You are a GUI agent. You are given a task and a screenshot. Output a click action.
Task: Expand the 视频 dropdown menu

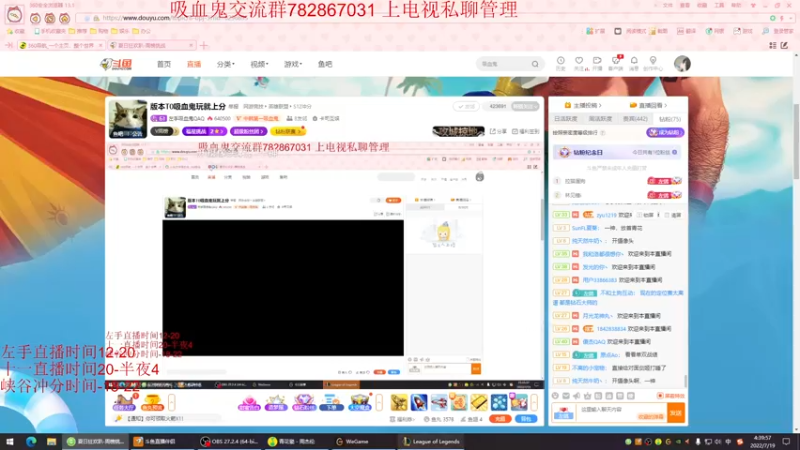[x=259, y=64]
